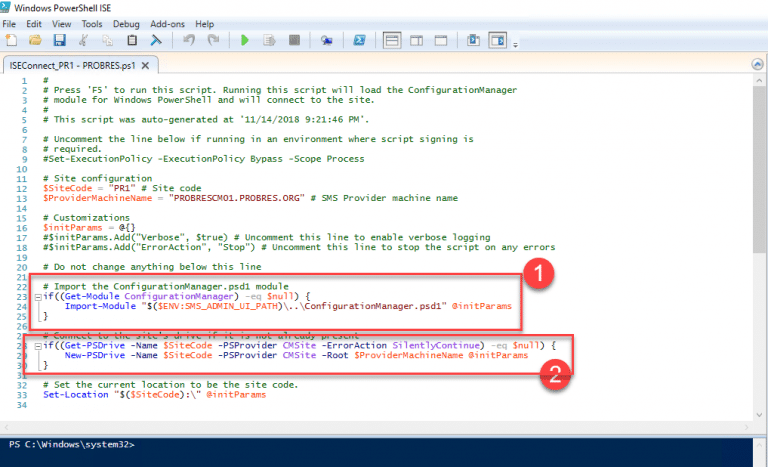Expand the toolbar overflow options arrow
Screen dimensions: 768x467
pyautogui.click(x=516, y=43)
